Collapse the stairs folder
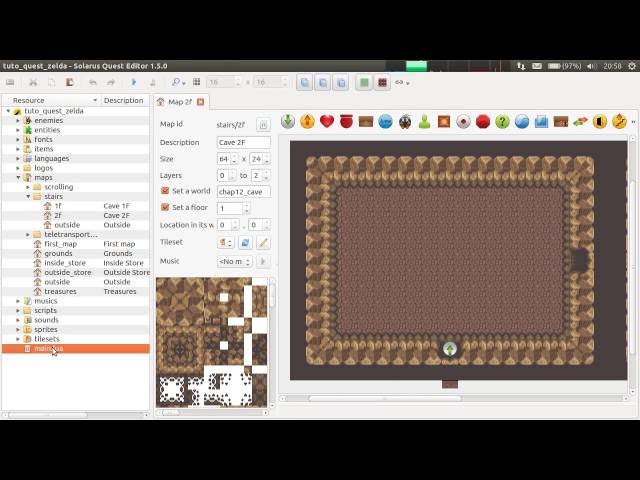 coord(28,196)
